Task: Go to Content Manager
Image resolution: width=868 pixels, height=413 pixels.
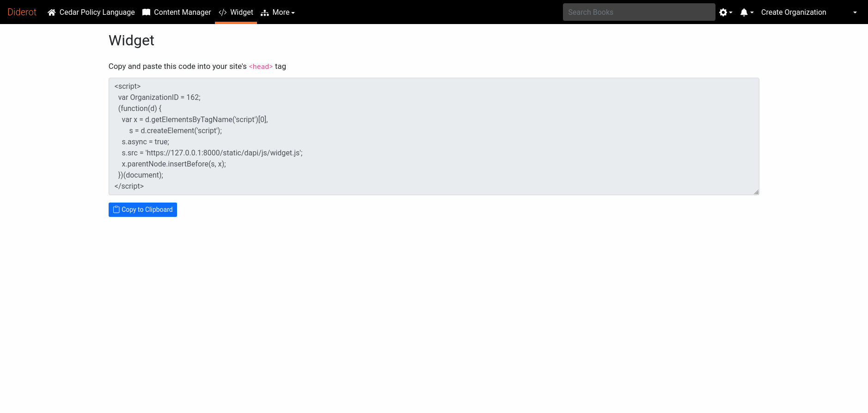Action: 177,12
